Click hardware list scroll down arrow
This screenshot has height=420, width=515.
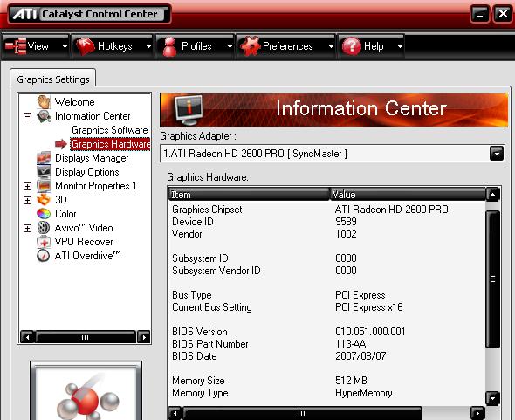(x=493, y=399)
